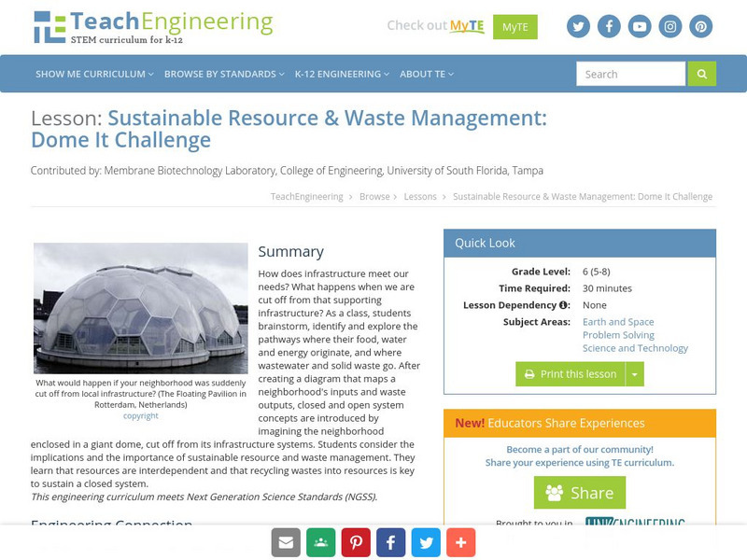Open the K-12 Engineering menu
The width and height of the screenshot is (747, 560).
point(340,73)
